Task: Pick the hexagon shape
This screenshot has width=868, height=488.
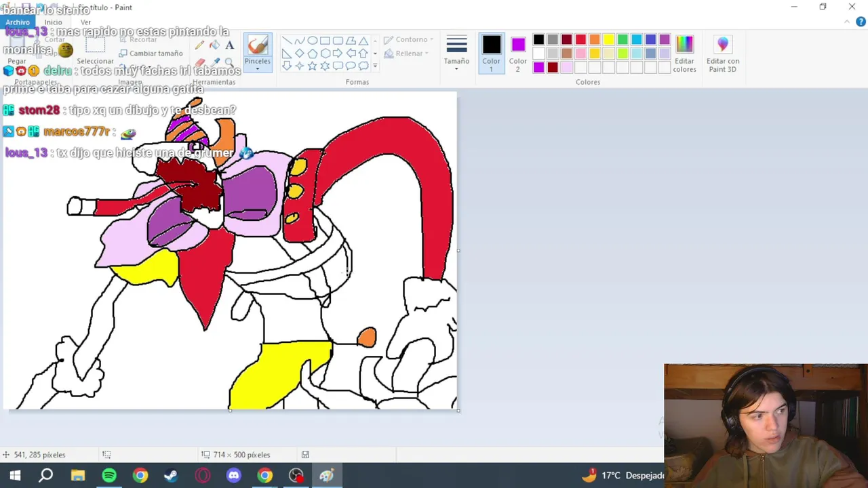Action: click(x=325, y=54)
